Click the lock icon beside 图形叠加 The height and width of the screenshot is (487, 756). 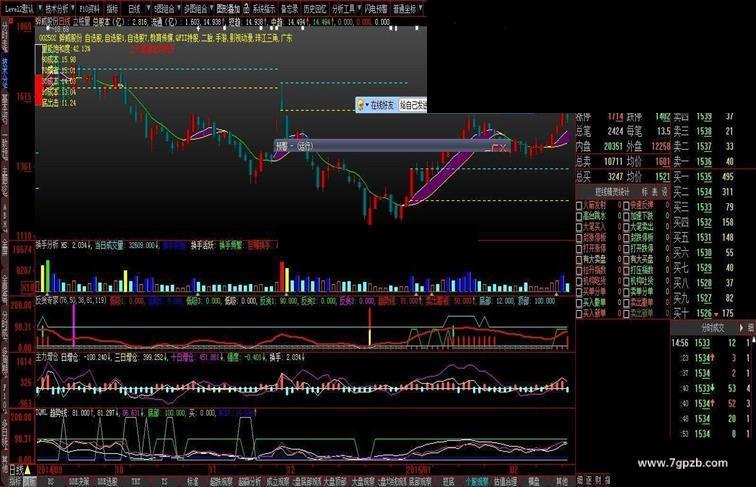246,8
